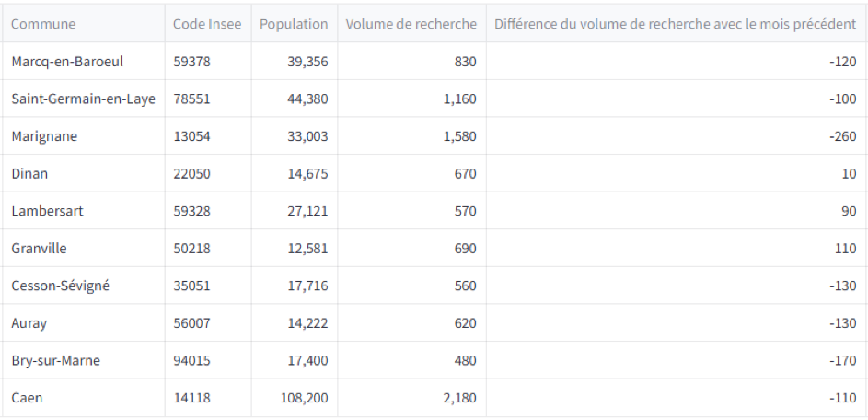Viewport: 868px width, 420px height.
Task: Click search volume value 1,580
Action: tap(459, 136)
